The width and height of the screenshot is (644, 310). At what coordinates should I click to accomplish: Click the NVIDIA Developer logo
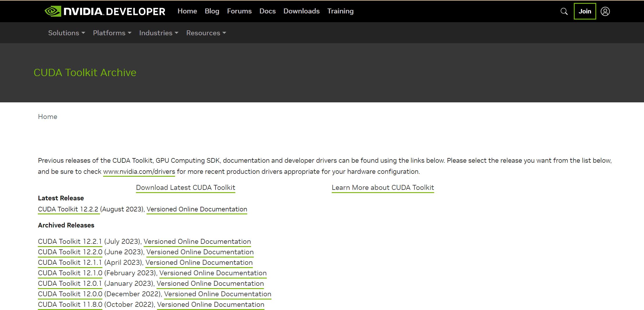click(x=105, y=11)
